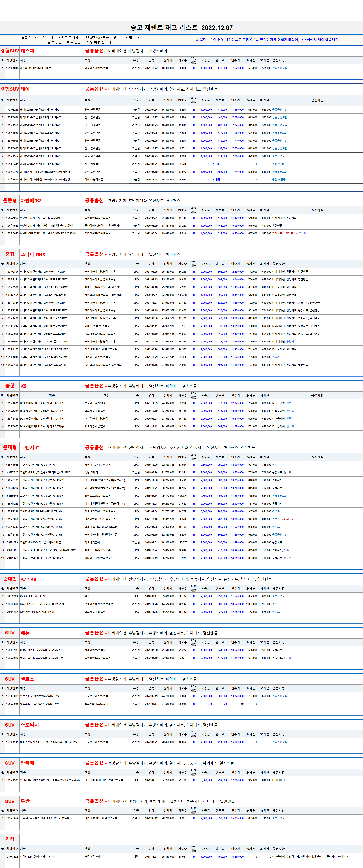Image resolution: width=363 pixels, height=868 pixels.
Task: Click new car price 44,574,000 in K7 table
Action: (x=168, y=604)
